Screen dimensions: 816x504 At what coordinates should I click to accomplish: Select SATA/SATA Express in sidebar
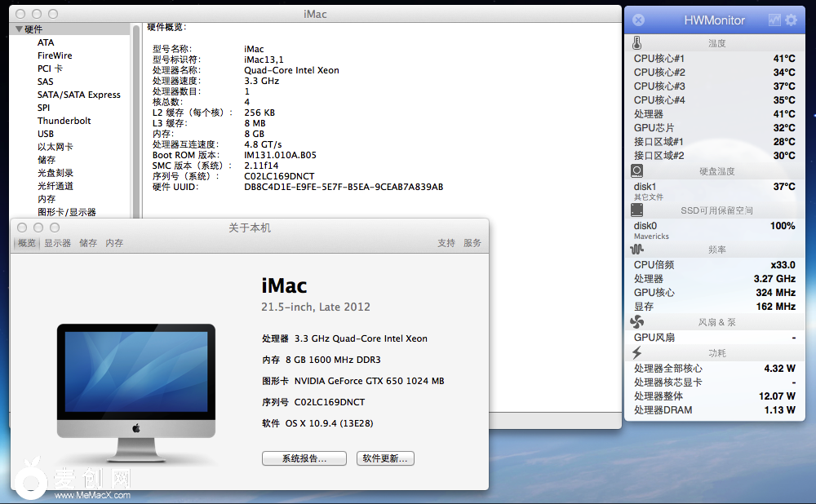(78, 95)
